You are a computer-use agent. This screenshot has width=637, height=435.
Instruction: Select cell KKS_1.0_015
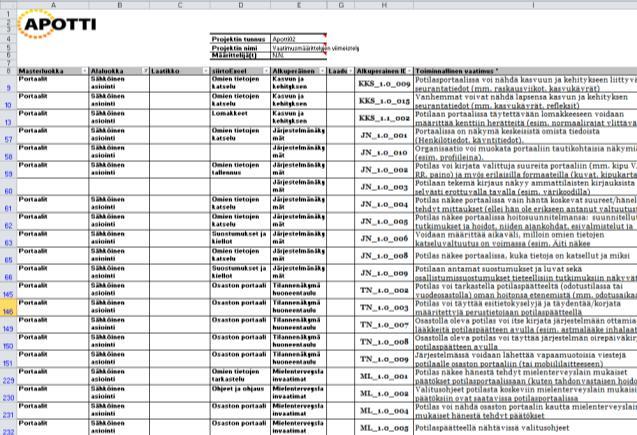pyautogui.click(x=384, y=101)
